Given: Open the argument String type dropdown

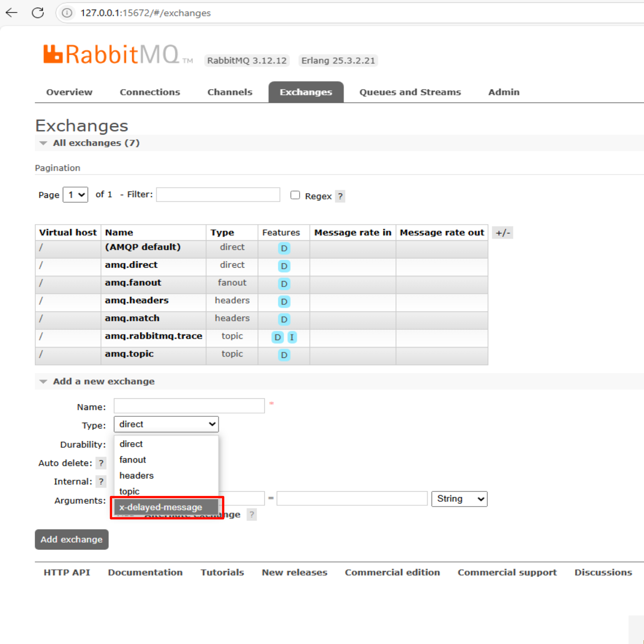Looking at the screenshot, I should pyautogui.click(x=459, y=499).
